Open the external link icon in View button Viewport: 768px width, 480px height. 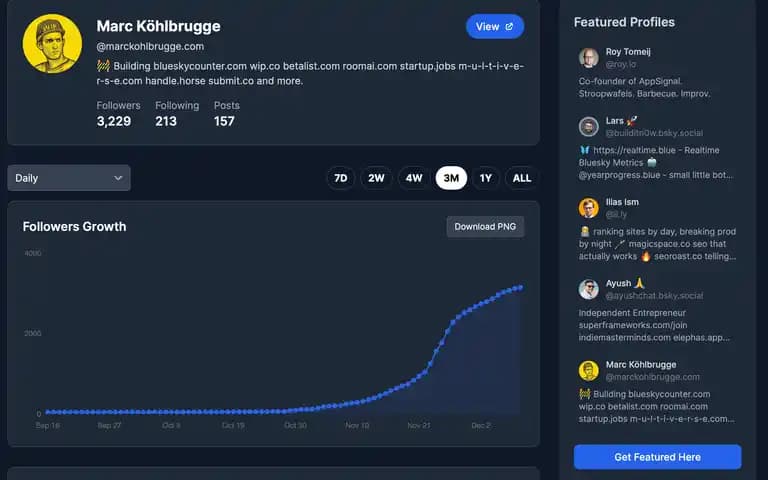click(x=509, y=27)
